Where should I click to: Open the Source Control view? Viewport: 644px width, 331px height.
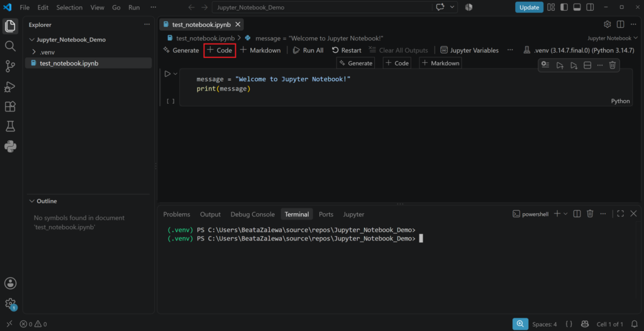point(10,66)
